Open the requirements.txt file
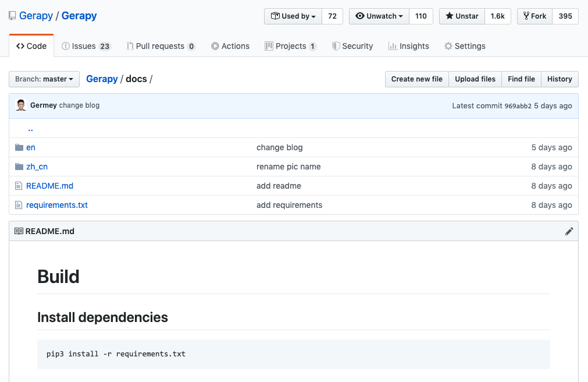Image resolution: width=588 pixels, height=382 pixels. pyautogui.click(x=57, y=205)
